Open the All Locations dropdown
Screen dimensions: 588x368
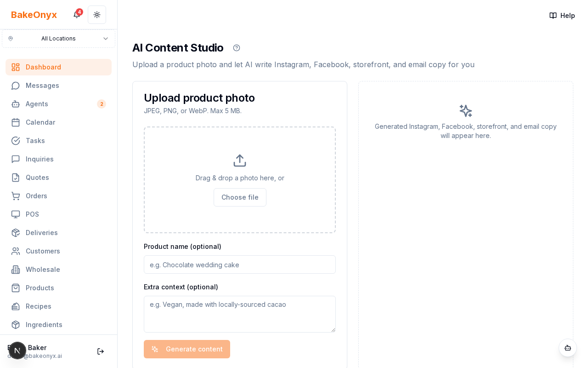click(x=58, y=39)
